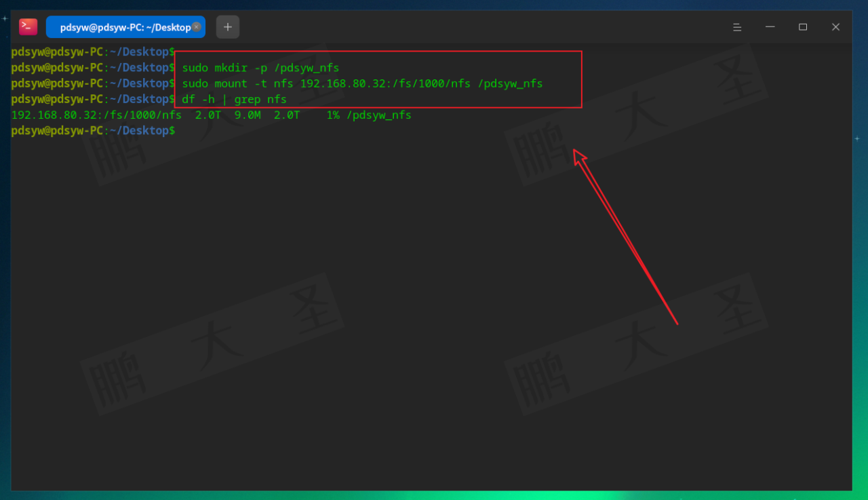Click the 'sudo mkdir -p /pdsyw_nfs' command text

coord(260,68)
